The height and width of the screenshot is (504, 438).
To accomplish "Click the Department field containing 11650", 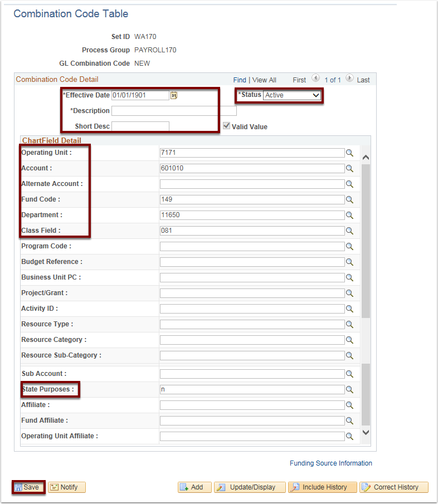I will pyautogui.click(x=252, y=216).
